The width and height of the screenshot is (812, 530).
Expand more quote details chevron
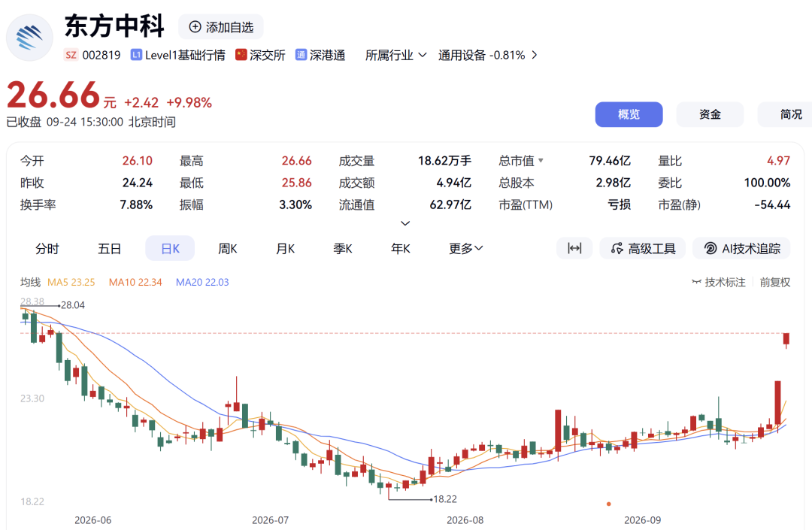coord(405,223)
